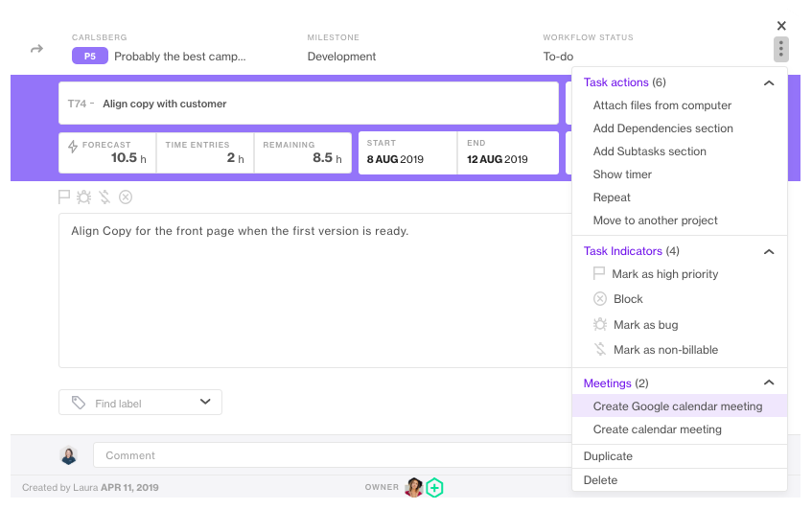
Task: Collapse the Meetings section chevron
Action: [769, 382]
